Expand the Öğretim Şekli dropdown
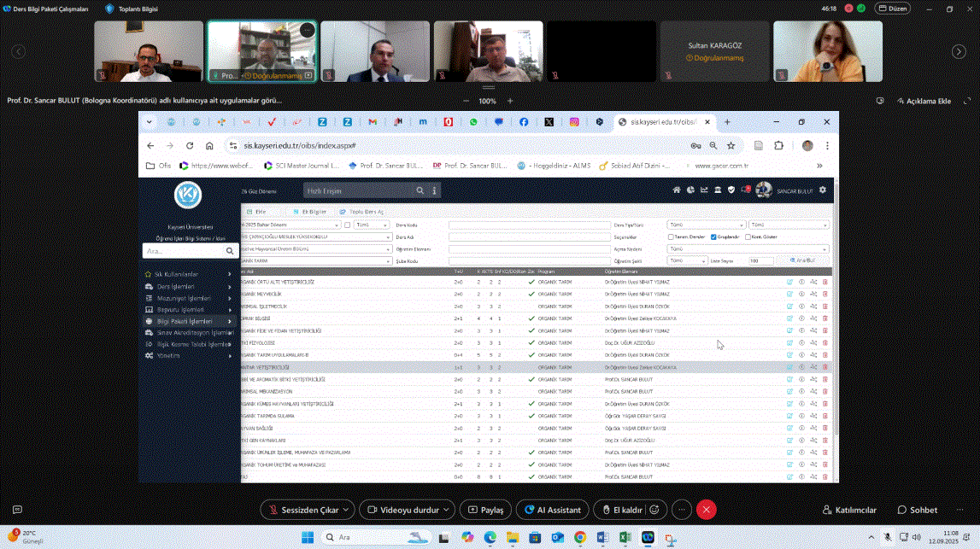Screen dimensions: 980x549 pyautogui.click(x=688, y=260)
